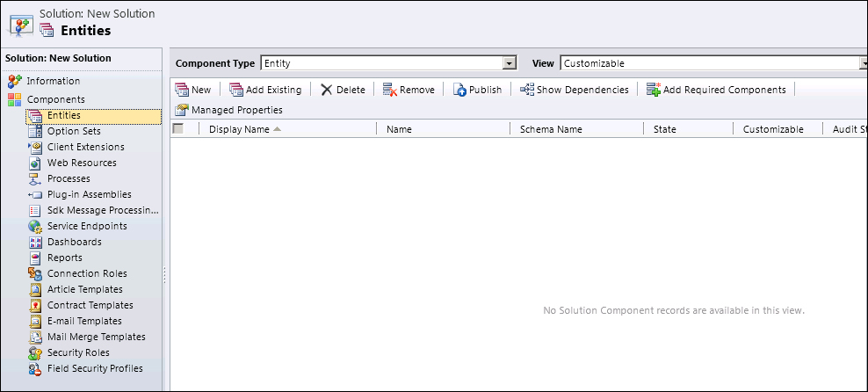This screenshot has height=392, width=868.
Task: Open the Component Type dropdown arrow
Action: click(x=508, y=63)
